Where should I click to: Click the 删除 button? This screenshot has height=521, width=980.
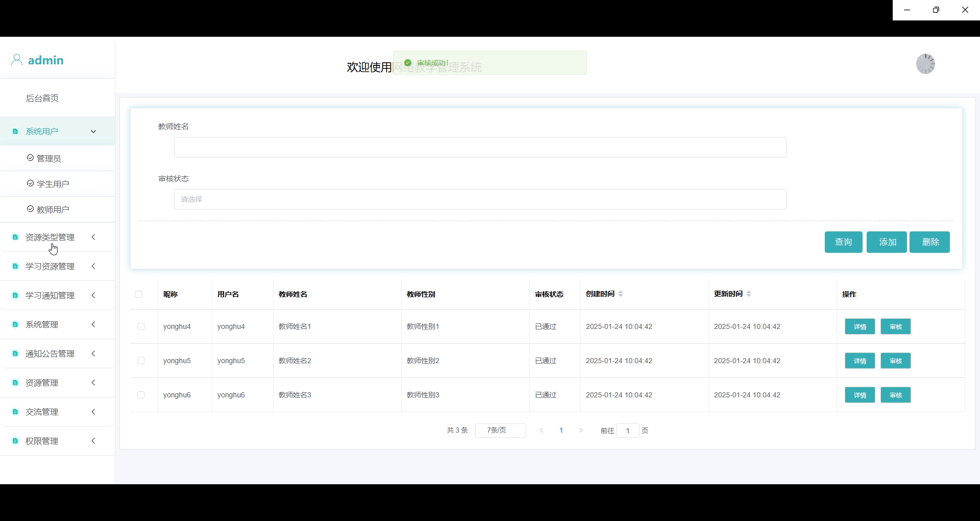[929, 242]
